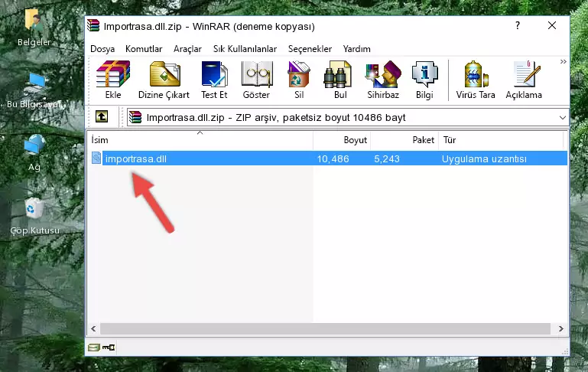Image resolution: width=588 pixels, height=372 pixels.
Task: Click horizontal scrollbar right arrow
Action: coord(560,329)
